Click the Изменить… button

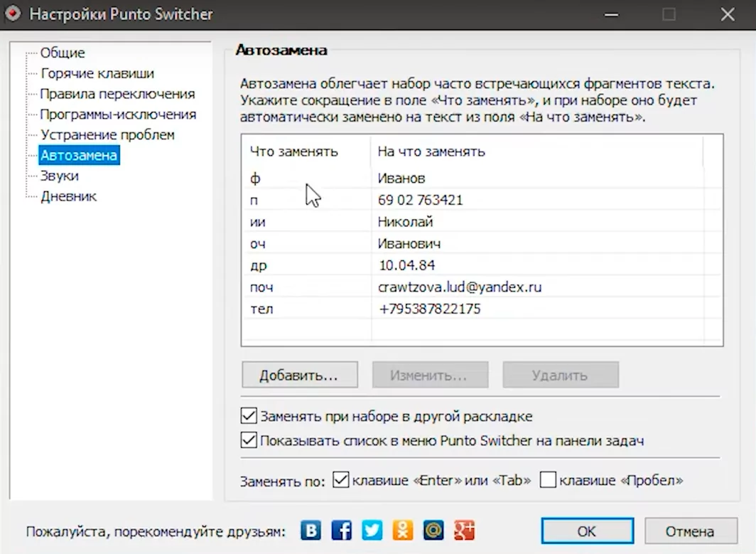click(430, 375)
